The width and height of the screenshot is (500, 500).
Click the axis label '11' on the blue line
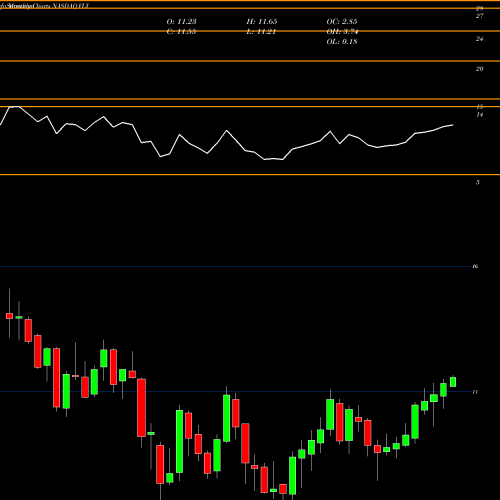point(475,392)
